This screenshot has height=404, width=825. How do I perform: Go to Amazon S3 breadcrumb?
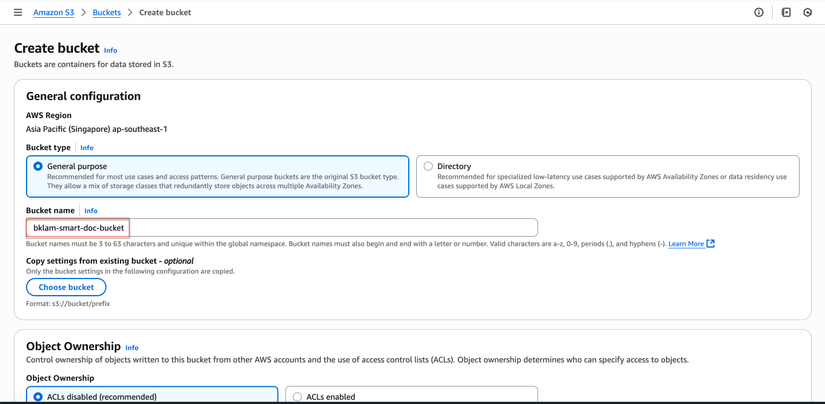tap(54, 13)
